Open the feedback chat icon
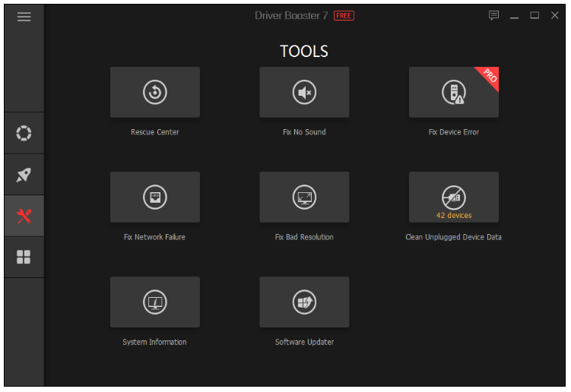571x392 pixels. (493, 15)
